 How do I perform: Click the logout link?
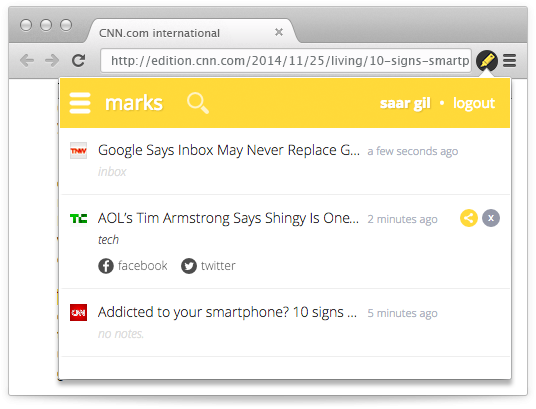click(474, 103)
